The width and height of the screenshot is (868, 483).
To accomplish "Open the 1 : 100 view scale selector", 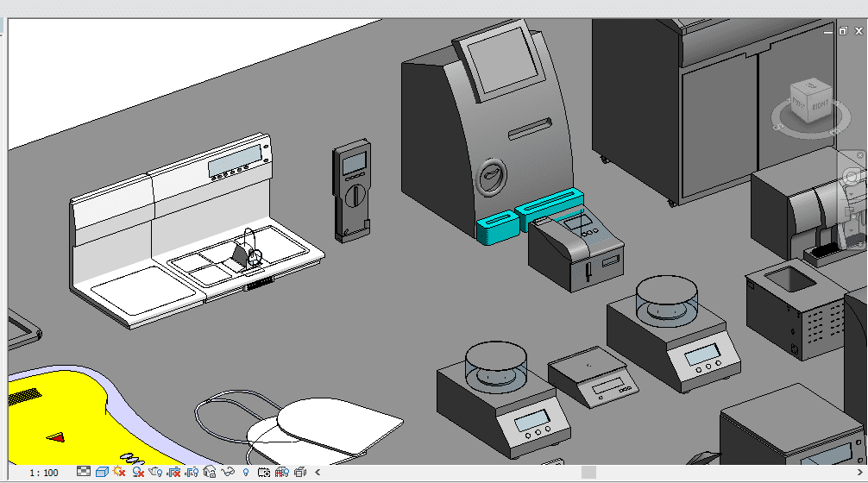I will pos(44,473).
